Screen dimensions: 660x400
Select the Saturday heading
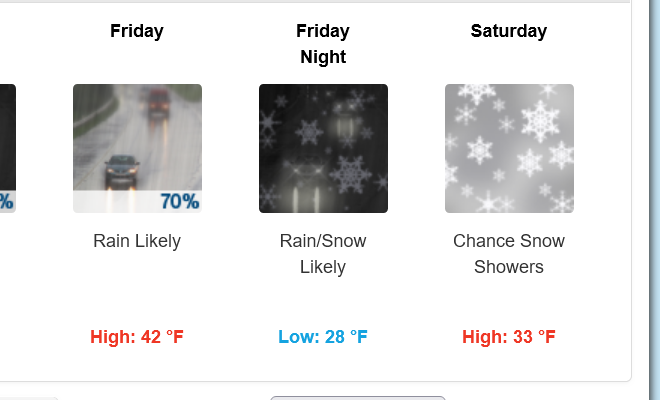509,31
